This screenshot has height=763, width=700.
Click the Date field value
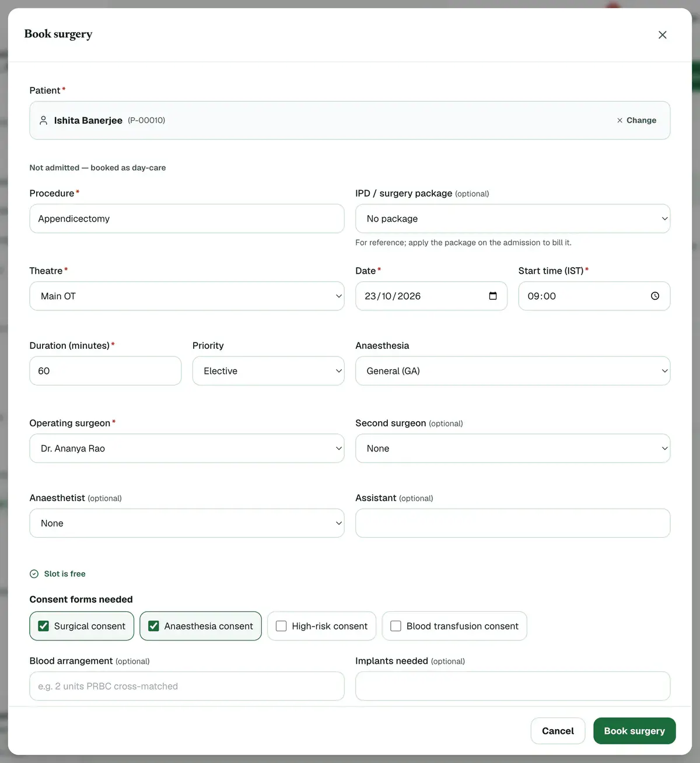pos(393,296)
